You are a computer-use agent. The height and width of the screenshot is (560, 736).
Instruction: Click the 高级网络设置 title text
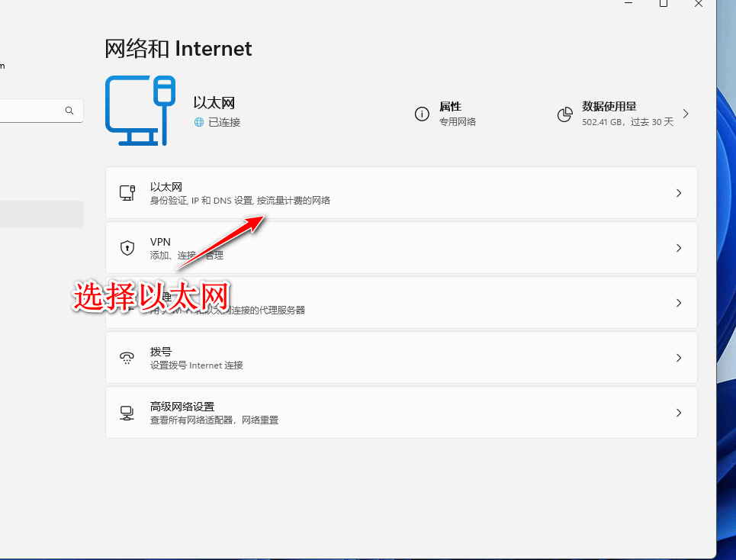(x=182, y=407)
